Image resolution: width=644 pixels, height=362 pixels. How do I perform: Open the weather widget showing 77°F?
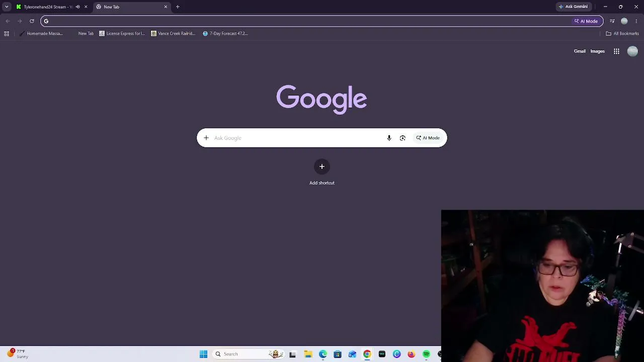17,354
